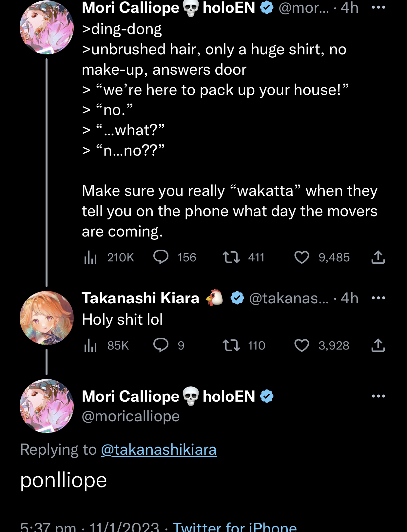
Task: Open Takanashi Kiara's profile picture
Action: (47, 318)
